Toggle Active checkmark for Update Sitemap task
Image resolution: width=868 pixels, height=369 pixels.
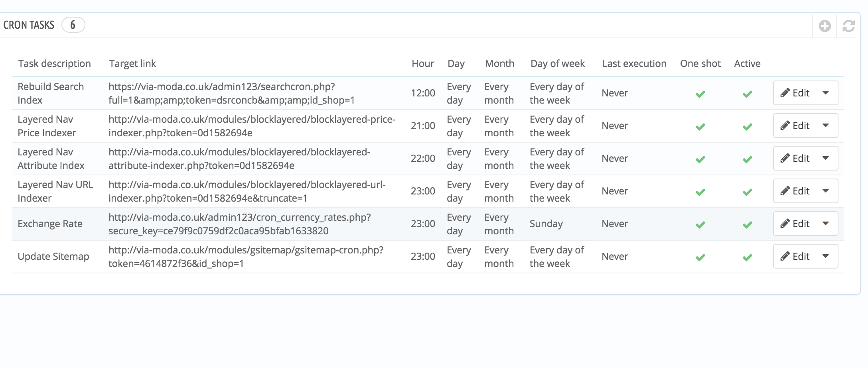747,257
